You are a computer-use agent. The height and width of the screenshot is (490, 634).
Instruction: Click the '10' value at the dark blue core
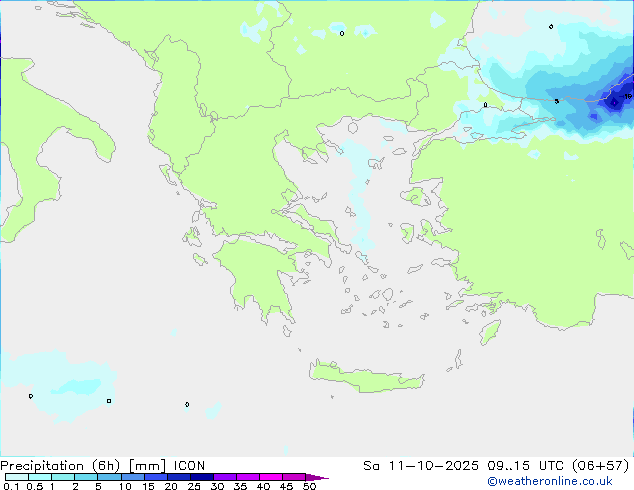[627, 96]
